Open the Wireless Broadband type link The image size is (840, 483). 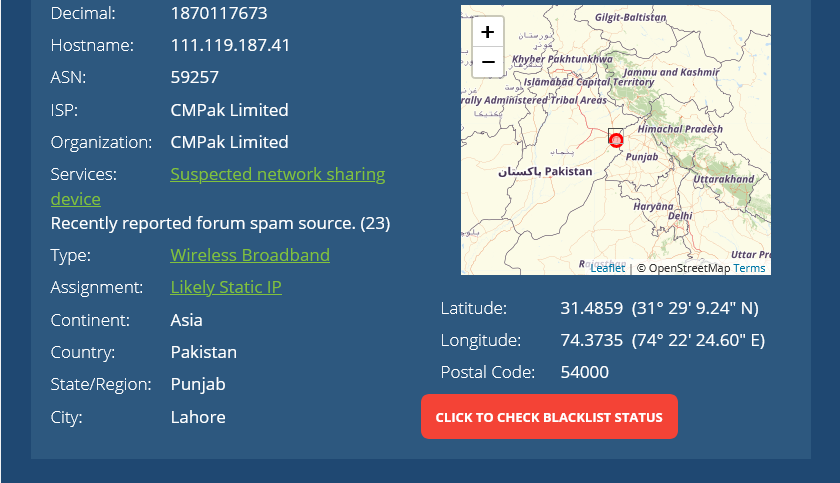pyautogui.click(x=250, y=255)
